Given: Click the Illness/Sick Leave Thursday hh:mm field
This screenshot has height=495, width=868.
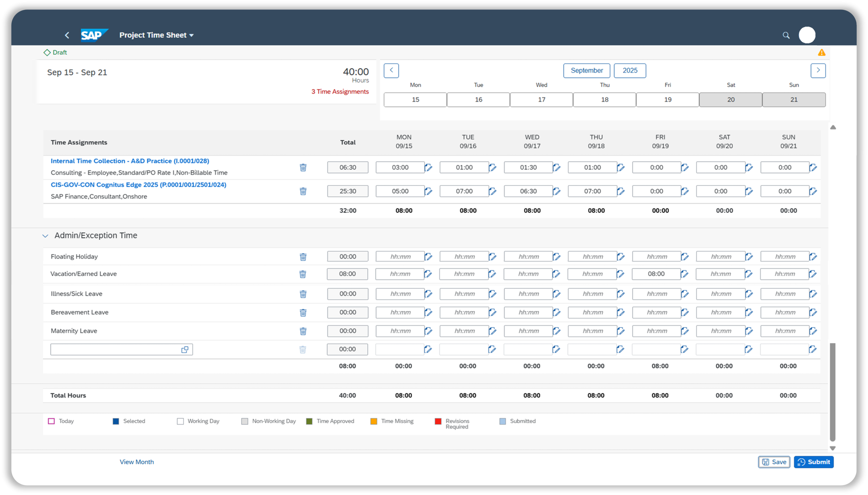Looking at the screenshot, I should (592, 294).
